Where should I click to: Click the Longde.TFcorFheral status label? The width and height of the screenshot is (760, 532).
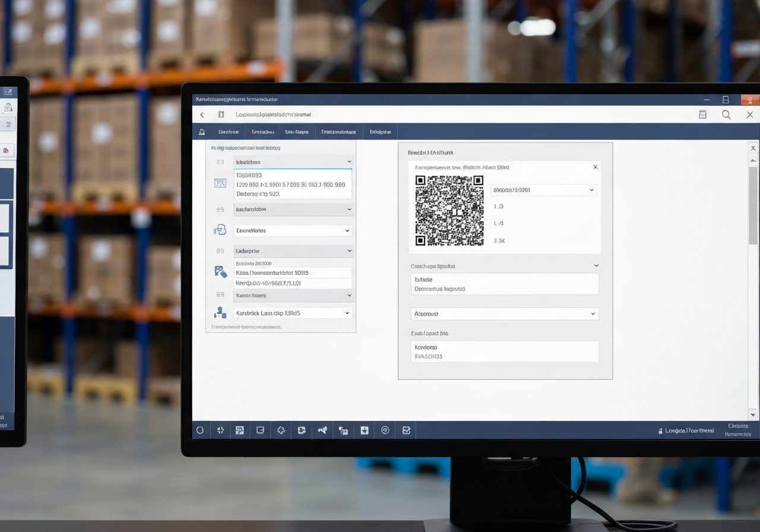pyautogui.click(x=689, y=430)
